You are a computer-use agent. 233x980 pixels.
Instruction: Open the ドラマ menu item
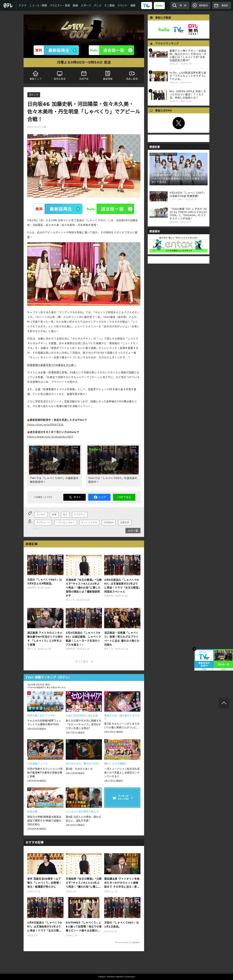point(23,5)
